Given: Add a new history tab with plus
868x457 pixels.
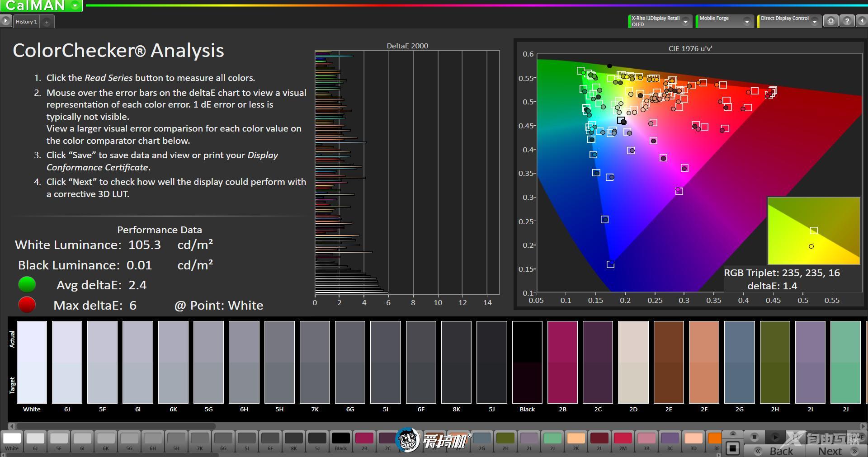Looking at the screenshot, I should (x=47, y=22).
